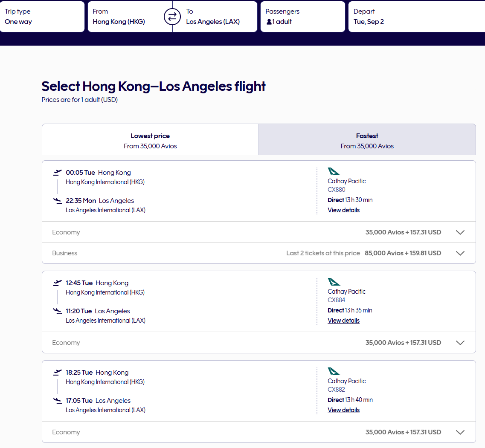
Task: Expand Economy fare chevron for CX882
Action: [x=460, y=432]
